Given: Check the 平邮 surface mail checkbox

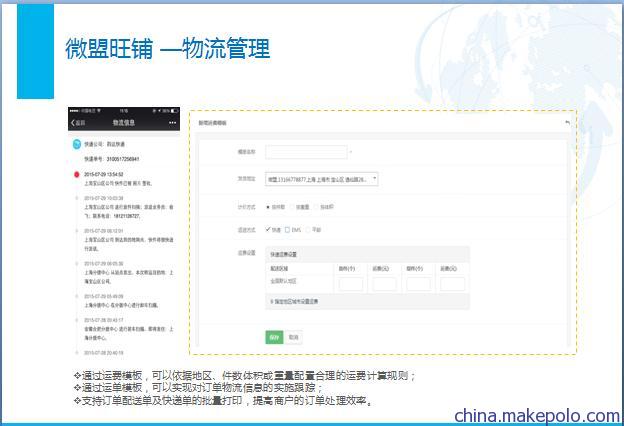Looking at the screenshot, I should point(308,230).
